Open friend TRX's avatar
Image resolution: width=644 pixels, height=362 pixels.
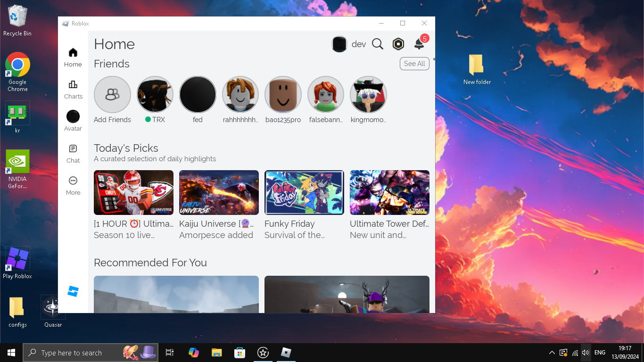[155, 94]
